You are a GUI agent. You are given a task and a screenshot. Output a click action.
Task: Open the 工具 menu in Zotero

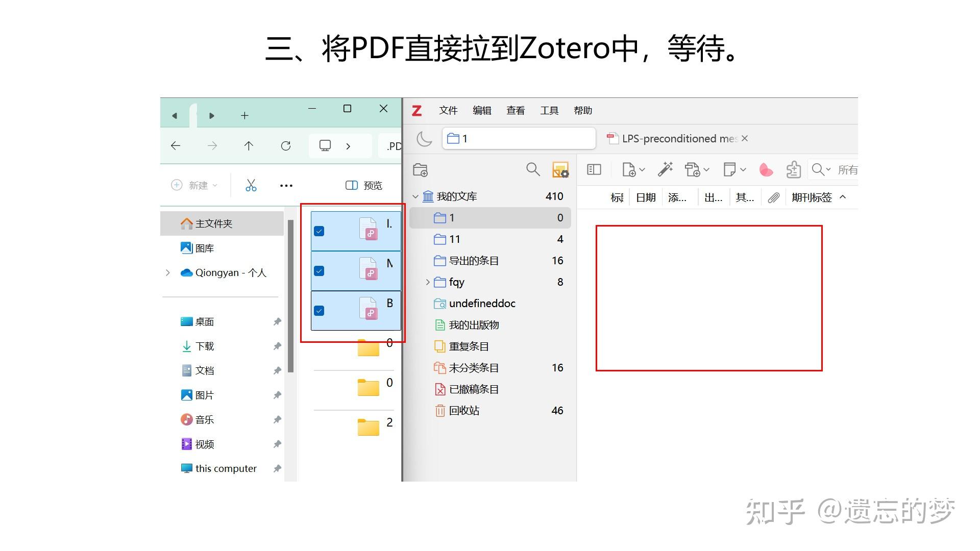[x=549, y=110]
